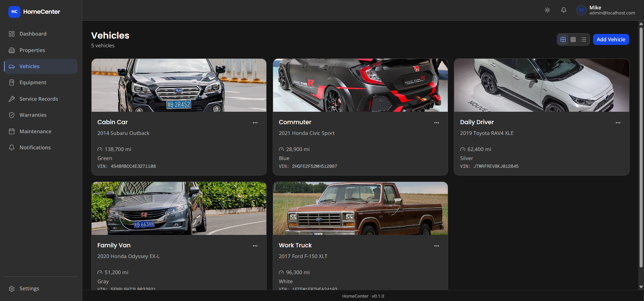Click the Add Vehicle button
Viewport: 644px width, 301px height.
click(x=611, y=40)
